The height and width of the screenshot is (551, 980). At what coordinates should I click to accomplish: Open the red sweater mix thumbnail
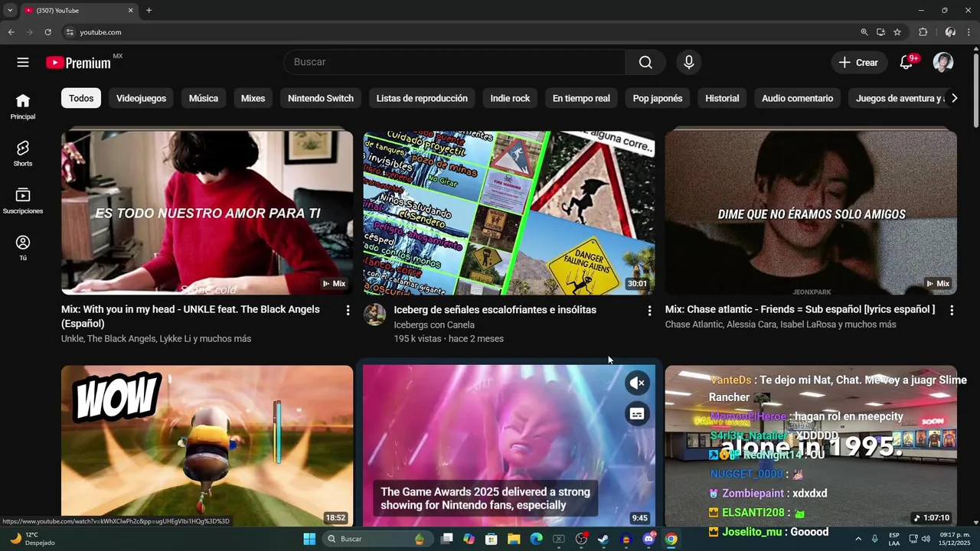click(x=207, y=213)
